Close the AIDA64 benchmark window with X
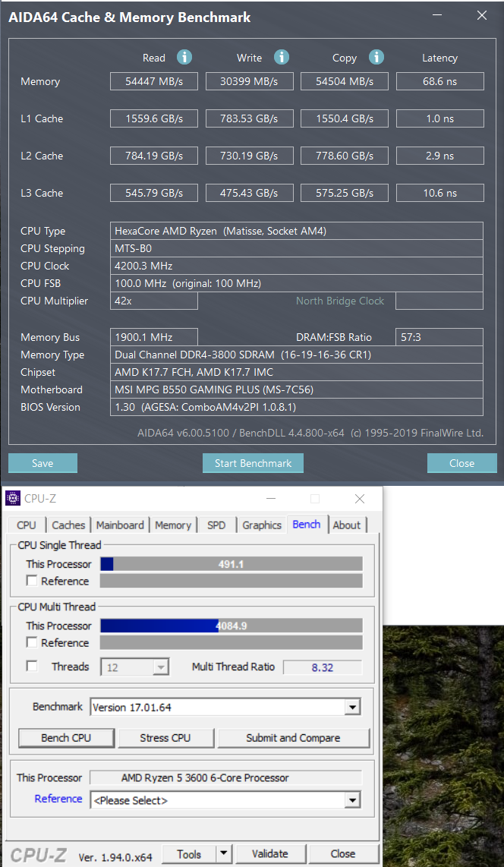The width and height of the screenshot is (504, 867). click(482, 16)
